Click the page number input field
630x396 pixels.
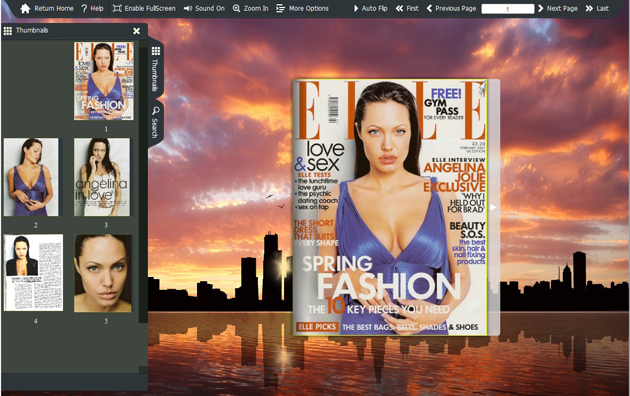coord(507,9)
